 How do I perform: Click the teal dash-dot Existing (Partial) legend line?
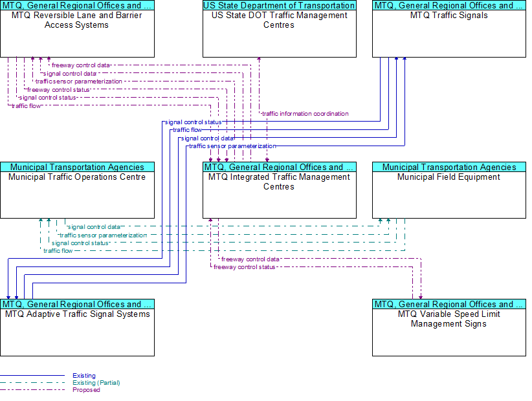click(x=32, y=383)
